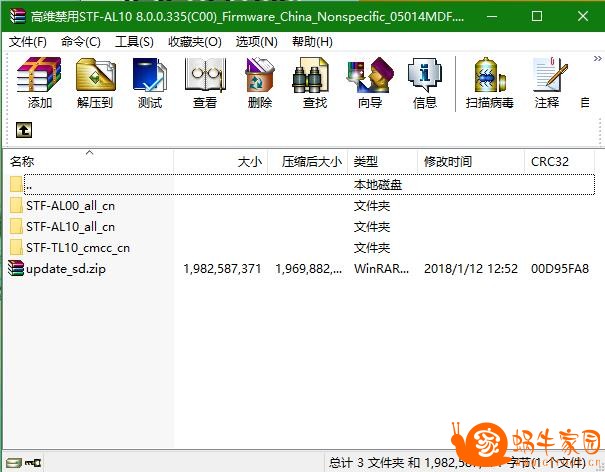The height and width of the screenshot is (472, 605).
Task: Open the Tools (工具) menu
Action: [x=134, y=42]
